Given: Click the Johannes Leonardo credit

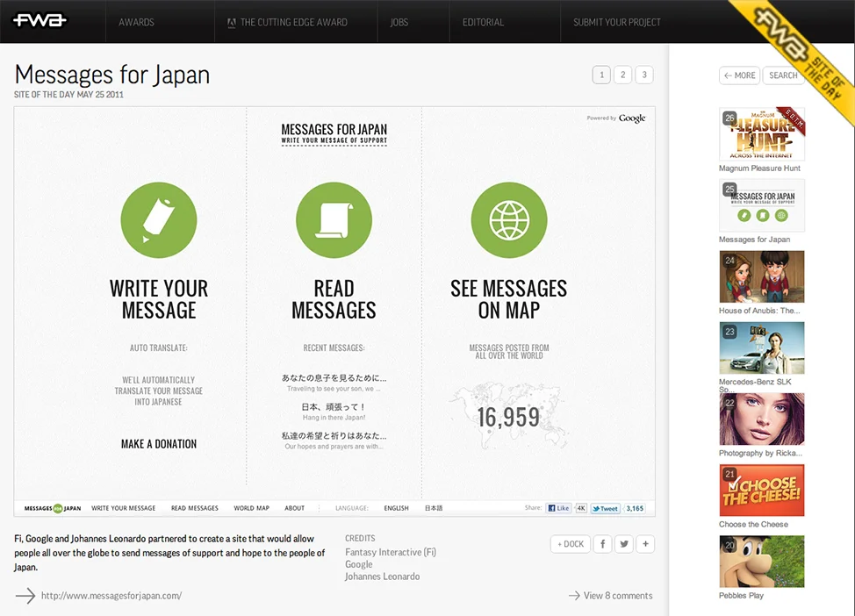Looking at the screenshot, I should click(x=382, y=577).
